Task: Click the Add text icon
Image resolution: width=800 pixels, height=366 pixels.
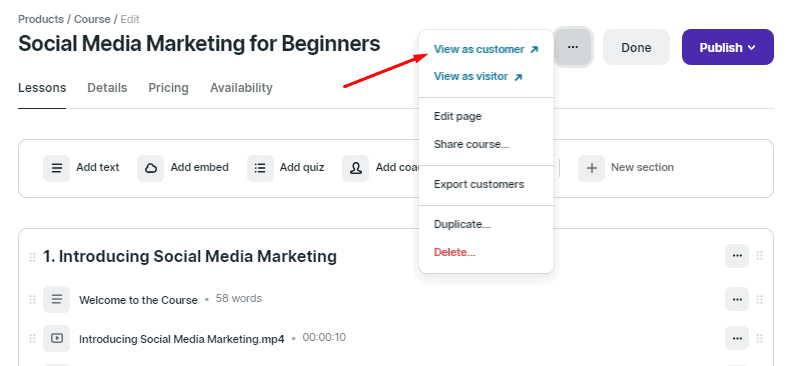Action: (56, 168)
